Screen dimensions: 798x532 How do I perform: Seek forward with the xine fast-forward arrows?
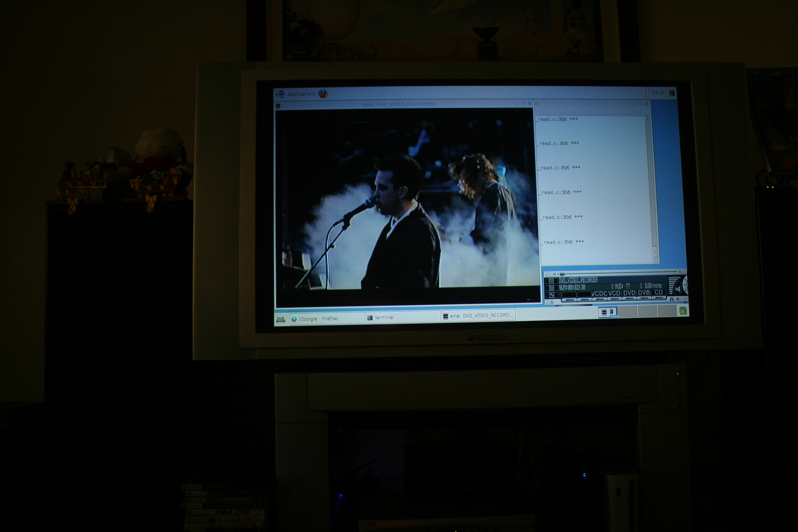(680, 272)
